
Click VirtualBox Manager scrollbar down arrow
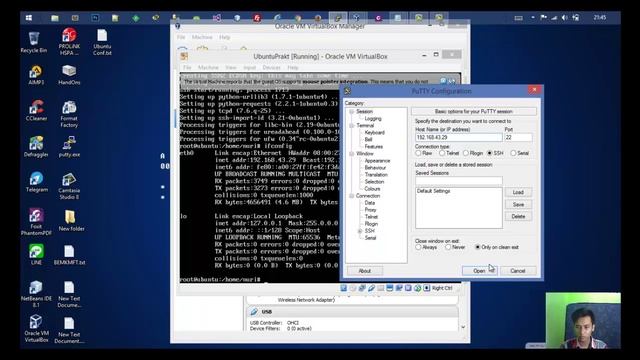[x=463, y=327]
